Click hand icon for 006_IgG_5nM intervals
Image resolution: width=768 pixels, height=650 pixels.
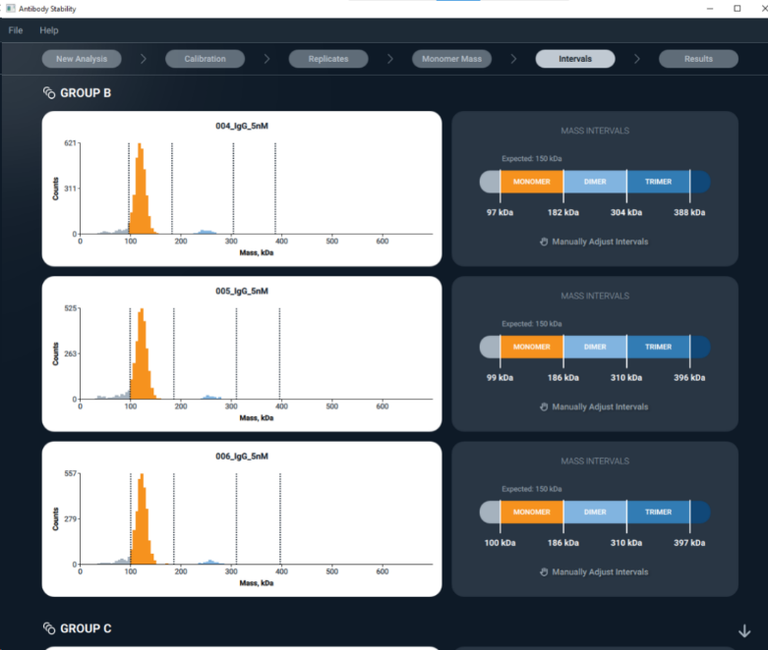(544, 572)
